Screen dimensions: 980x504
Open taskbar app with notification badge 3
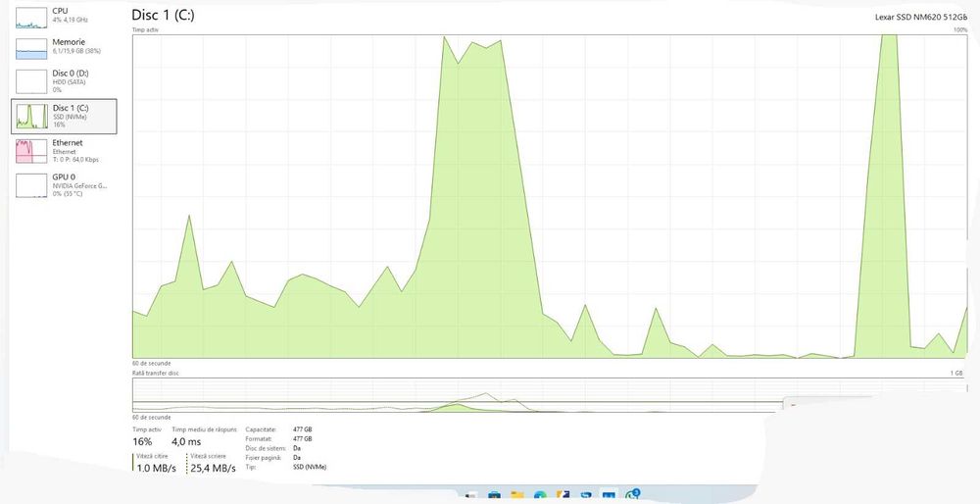(x=632, y=495)
